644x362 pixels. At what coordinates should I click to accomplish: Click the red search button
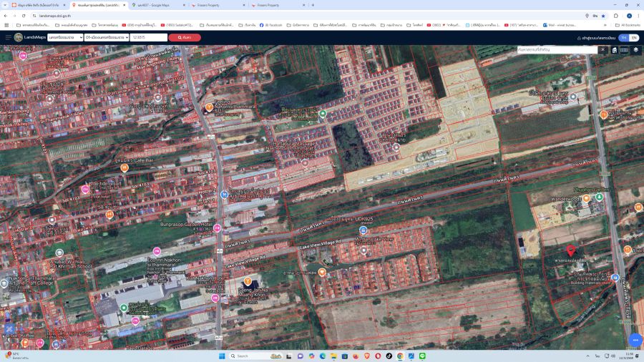tap(185, 37)
